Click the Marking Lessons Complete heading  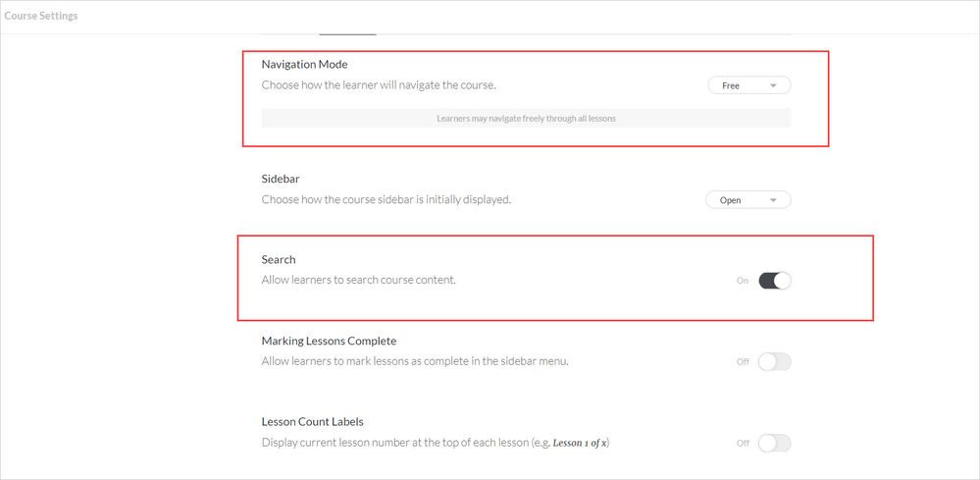[329, 341]
